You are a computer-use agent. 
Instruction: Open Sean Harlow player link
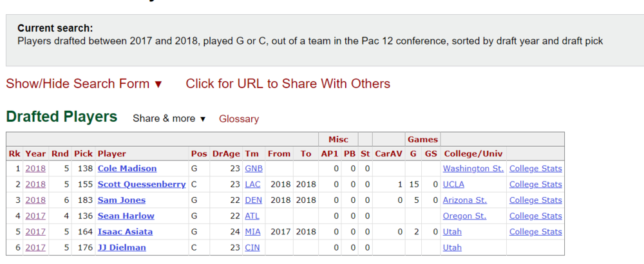pyautogui.click(x=126, y=216)
